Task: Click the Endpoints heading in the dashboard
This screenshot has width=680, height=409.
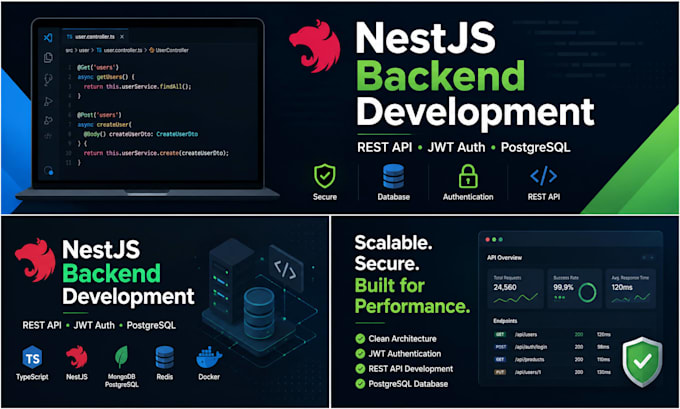Action: point(505,321)
